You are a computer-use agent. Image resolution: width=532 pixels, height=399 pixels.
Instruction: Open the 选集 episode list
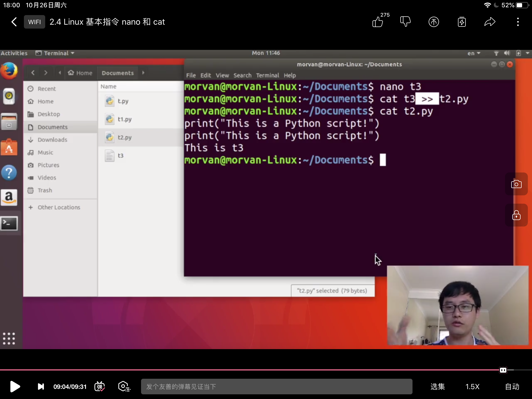[x=438, y=387]
